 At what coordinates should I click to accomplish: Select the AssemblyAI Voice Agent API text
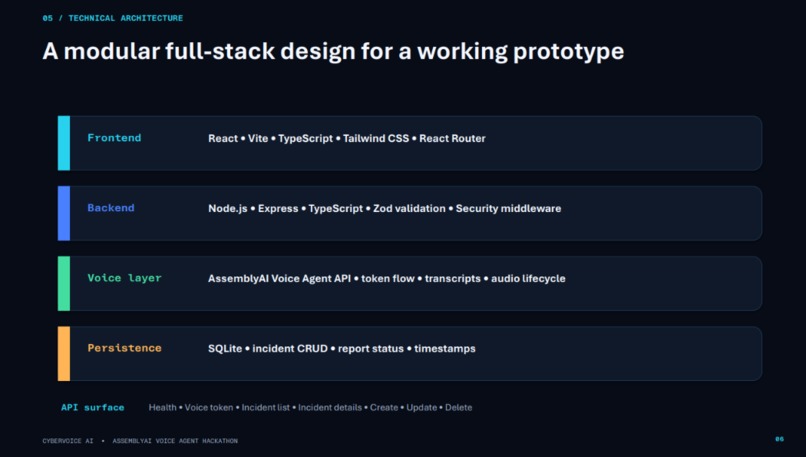click(x=387, y=279)
